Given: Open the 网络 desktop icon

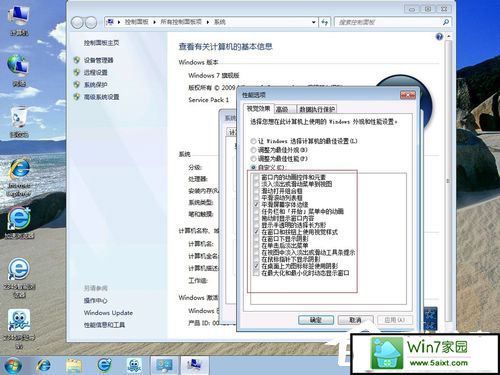Looking at the screenshot, I should [19, 71].
